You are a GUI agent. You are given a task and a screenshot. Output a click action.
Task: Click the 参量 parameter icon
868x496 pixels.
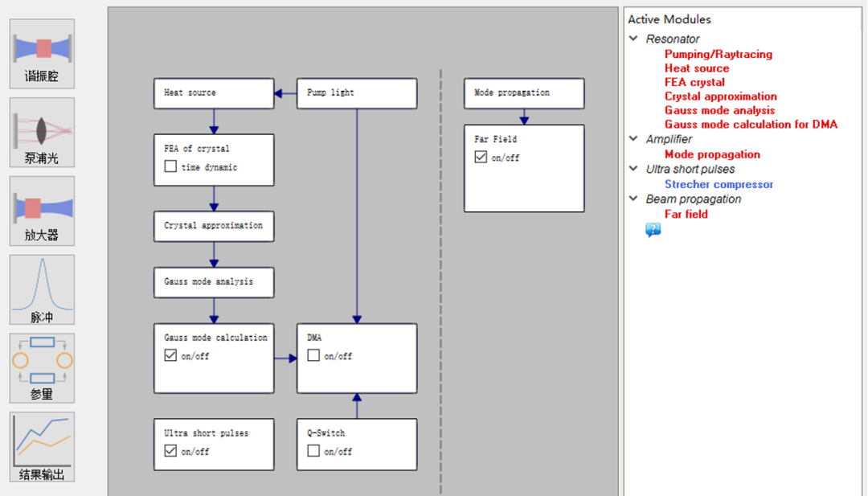pyautogui.click(x=43, y=368)
